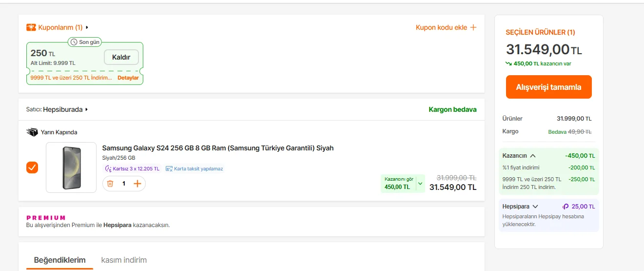
Task: Open the Satıcı Hepsiburada seller arrow
Action: coord(87,109)
